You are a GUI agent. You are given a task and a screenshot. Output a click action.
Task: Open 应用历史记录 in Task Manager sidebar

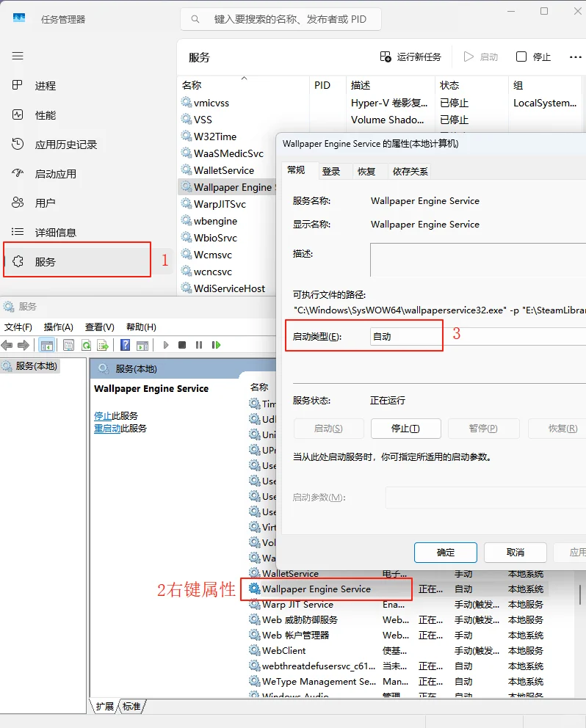(65, 145)
